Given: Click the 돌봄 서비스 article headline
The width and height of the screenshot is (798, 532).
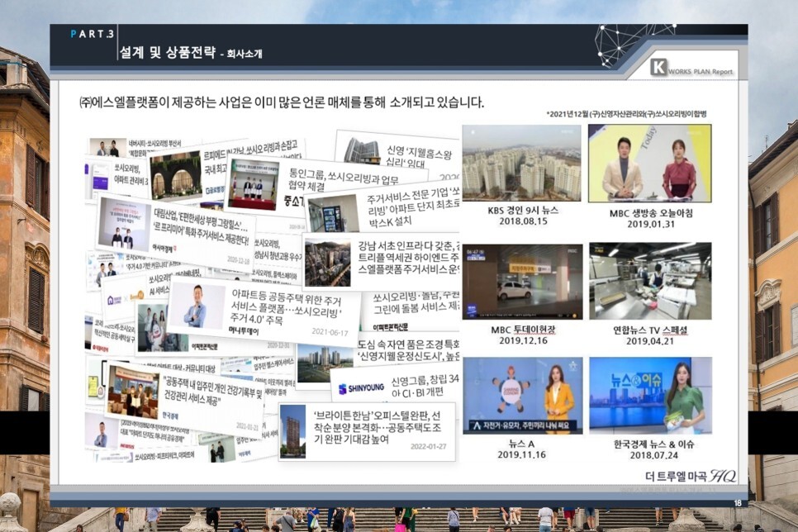Looking at the screenshot, I should point(416,302).
